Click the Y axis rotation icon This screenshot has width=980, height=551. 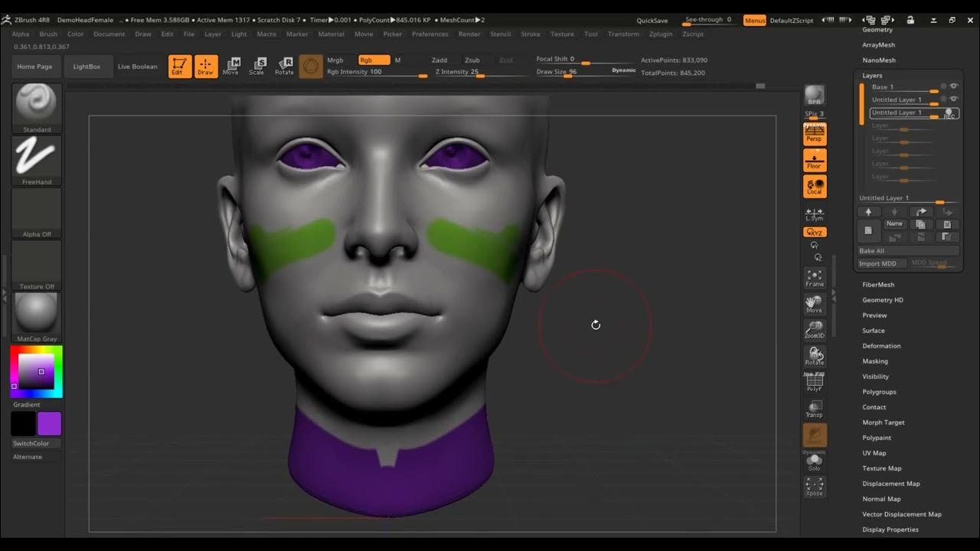click(815, 246)
